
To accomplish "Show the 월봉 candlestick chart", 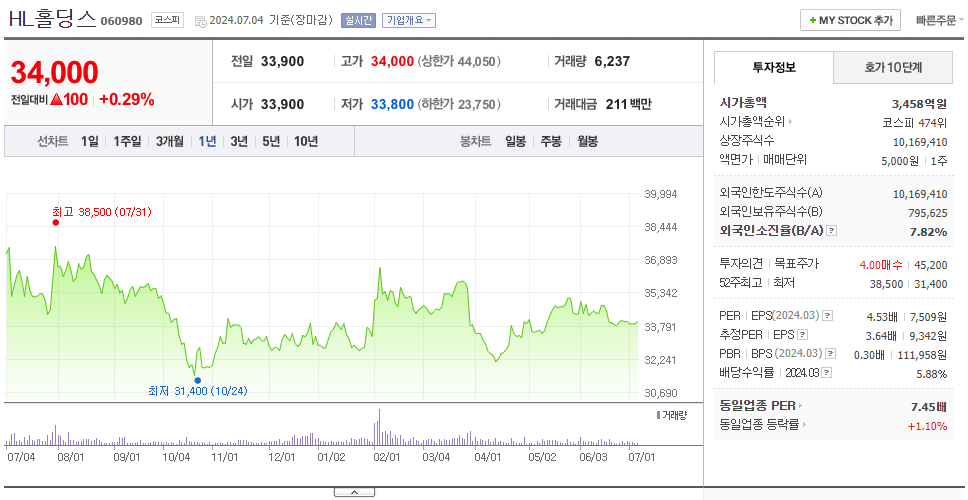I will pyautogui.click(x=588, y=141).
